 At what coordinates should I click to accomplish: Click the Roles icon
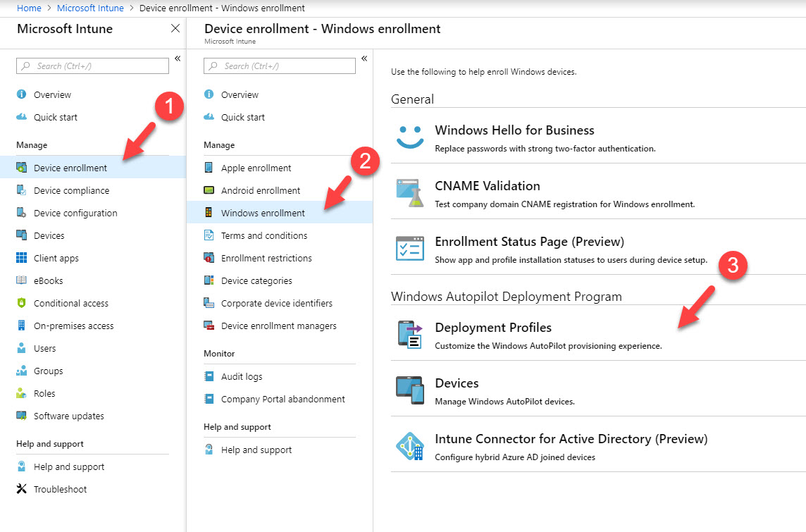[x=22, y=393]
